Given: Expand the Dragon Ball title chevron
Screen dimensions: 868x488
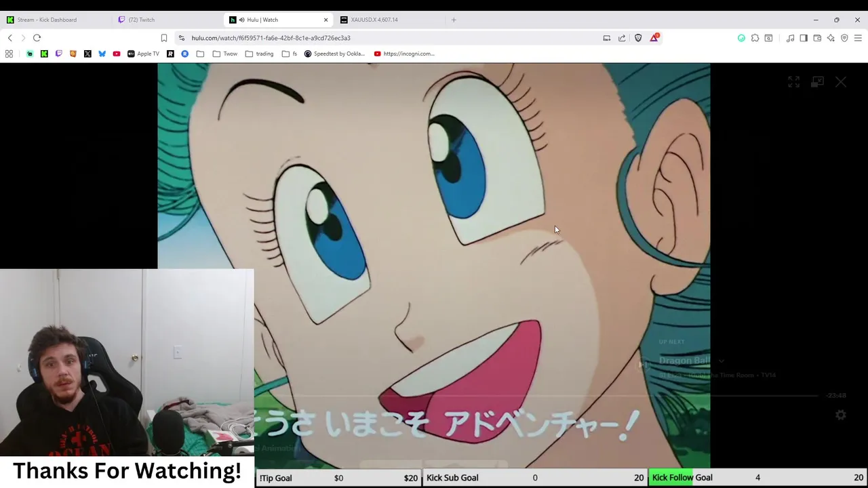Looking at the screenshot, I should coord(721,361).
